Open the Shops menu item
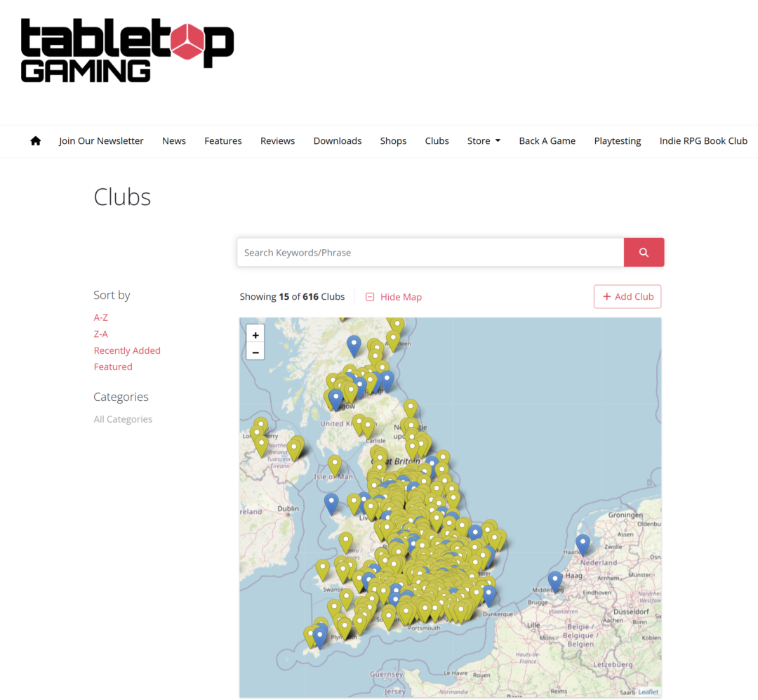Image resolution: width=758 pixels, height=700 pixels. pyautogui.click(x=393, y=141)
